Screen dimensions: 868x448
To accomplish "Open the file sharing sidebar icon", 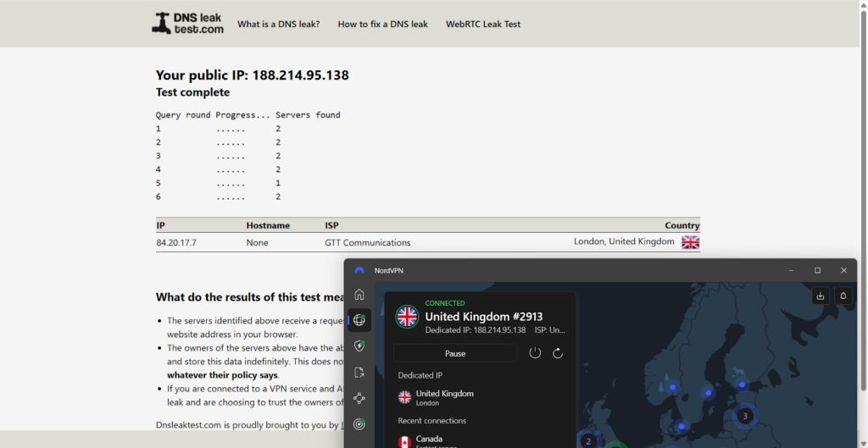I will tap(359, 373).
